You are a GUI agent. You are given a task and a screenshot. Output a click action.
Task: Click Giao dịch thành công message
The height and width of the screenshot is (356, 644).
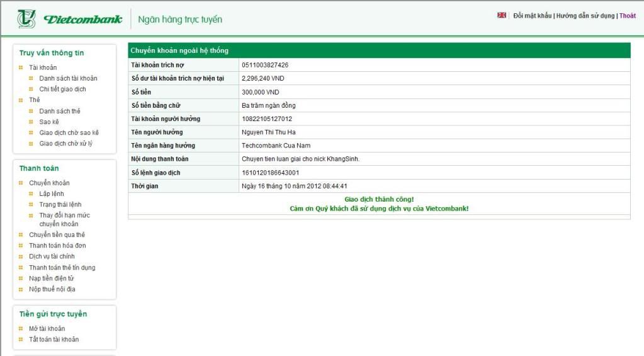[379, 199]
